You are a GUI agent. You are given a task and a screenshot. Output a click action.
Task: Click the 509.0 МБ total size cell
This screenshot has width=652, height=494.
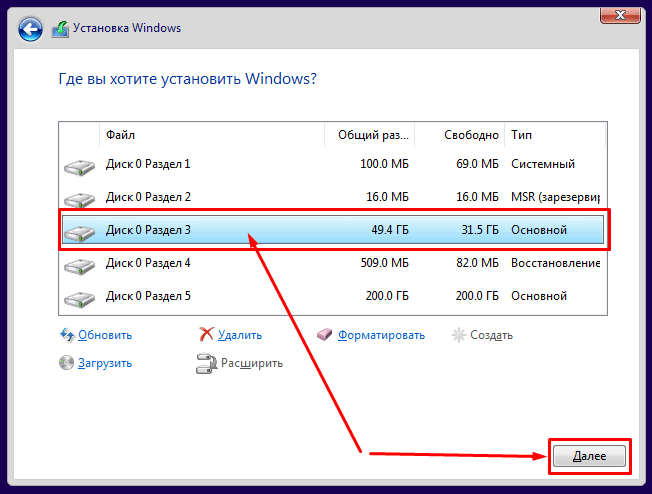click(x=385, y=263)
